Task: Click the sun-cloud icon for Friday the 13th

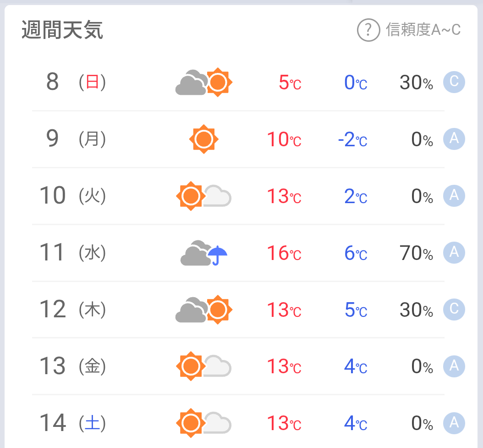Action: 204,366
